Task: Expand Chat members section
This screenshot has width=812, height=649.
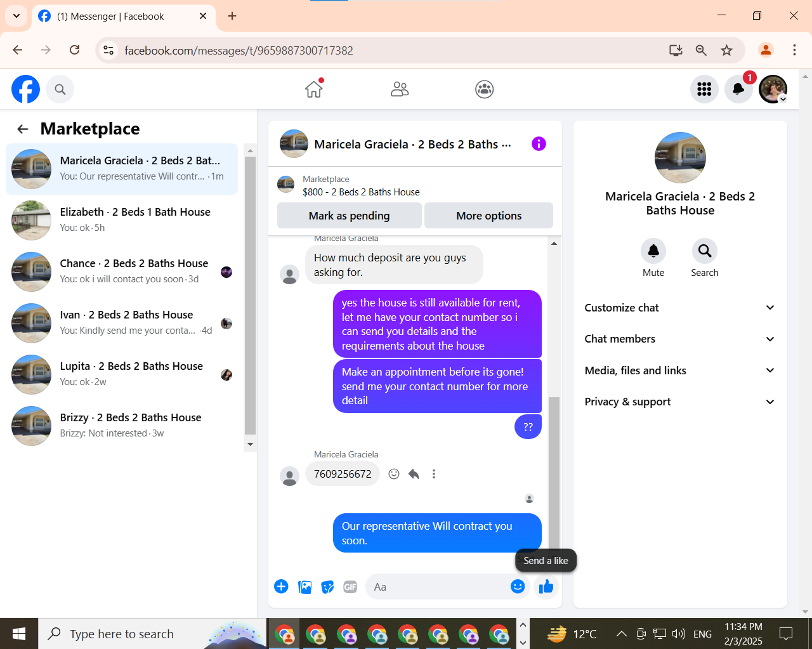Action: 680,339
